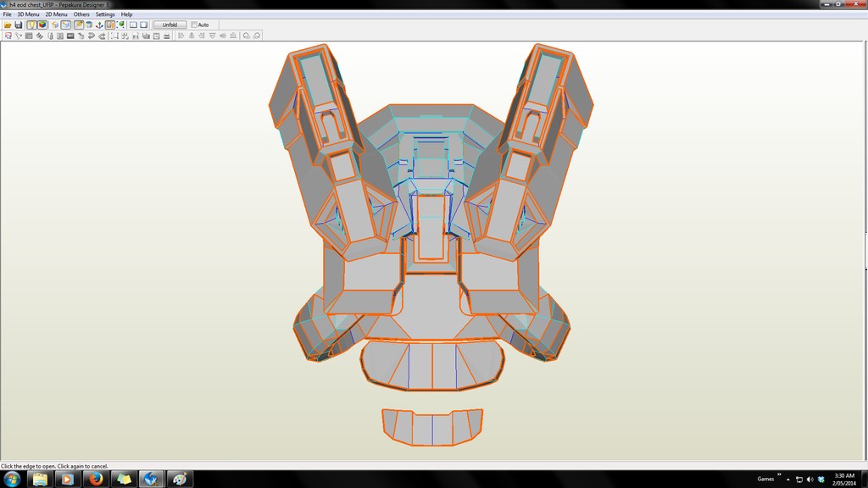Click the red-blue select tool icon
The image size is (868, 488).
(x=8, y=36)
